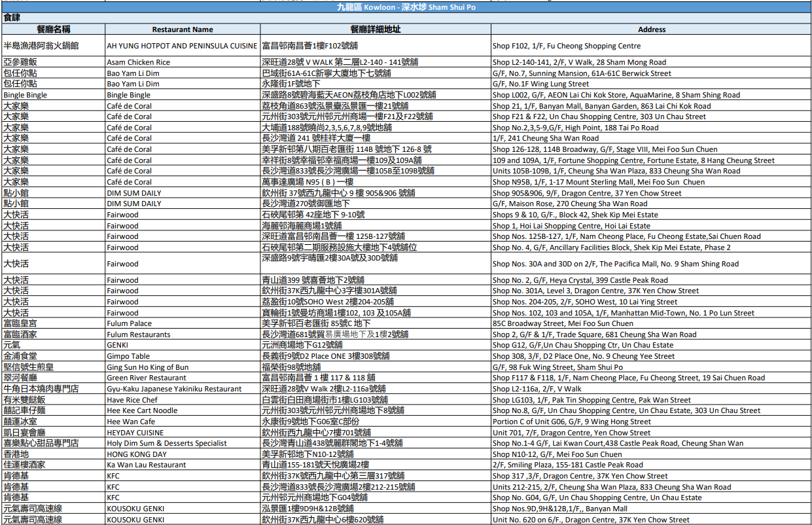Click KOUSOKU GENKI address at Banyan Mall
This screenshot has width=812, height=525.
(652, 509)
